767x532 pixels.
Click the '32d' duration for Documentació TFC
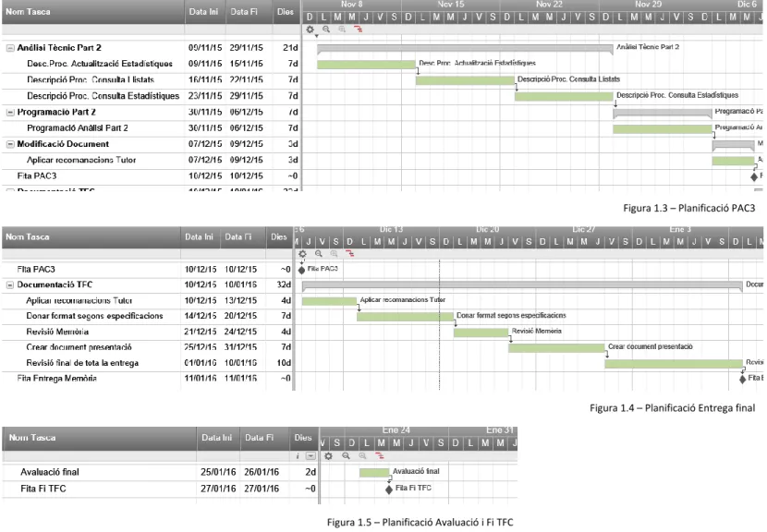[284, 284]
